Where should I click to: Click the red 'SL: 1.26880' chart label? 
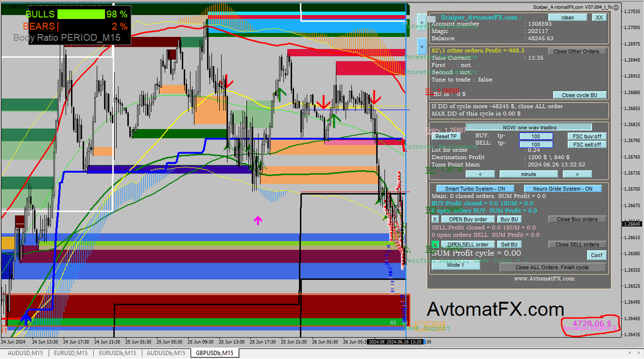442,91
